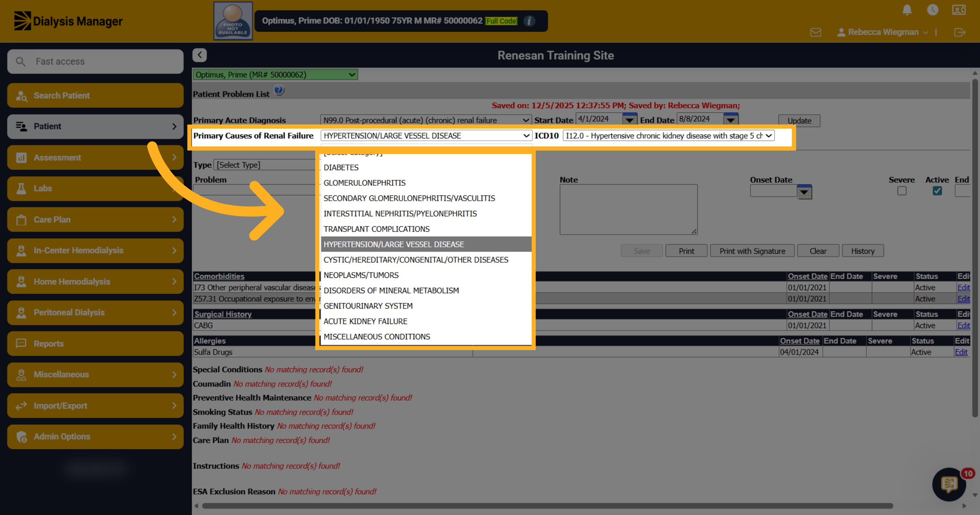Tick the Severe checkbox
The width and height of the screenshot is (980, 515).
tap(902, 191)
